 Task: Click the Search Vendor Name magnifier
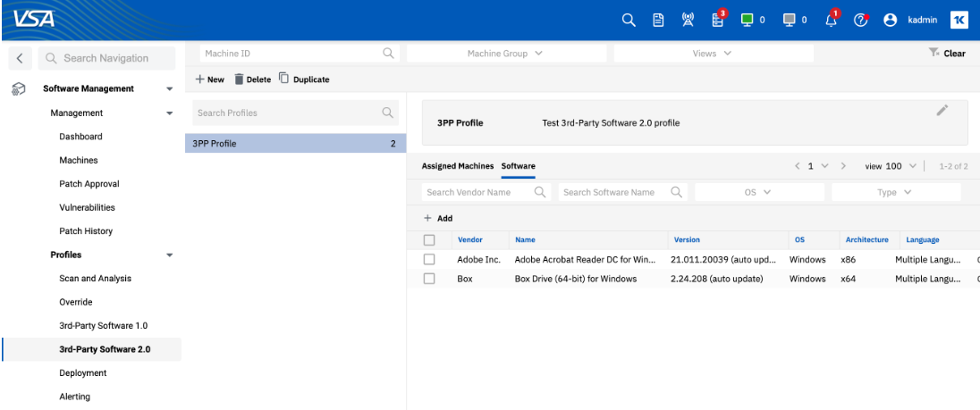[x=541, y=192]
